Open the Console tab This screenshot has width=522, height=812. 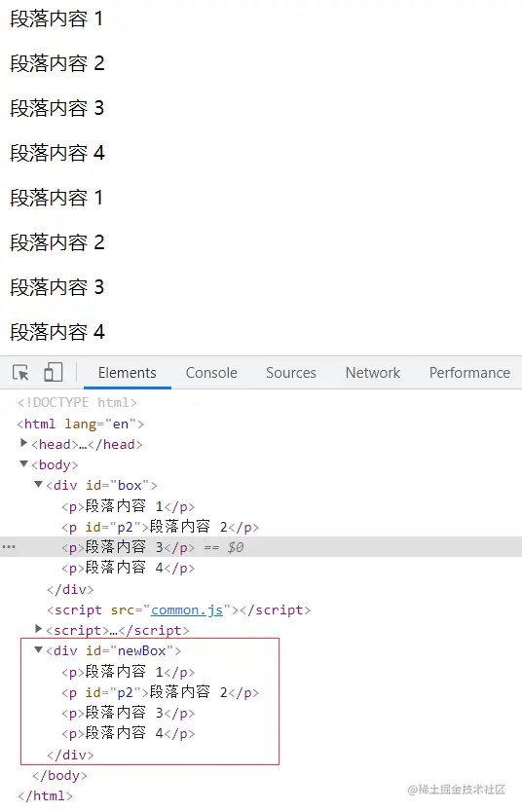pos(211,373)
